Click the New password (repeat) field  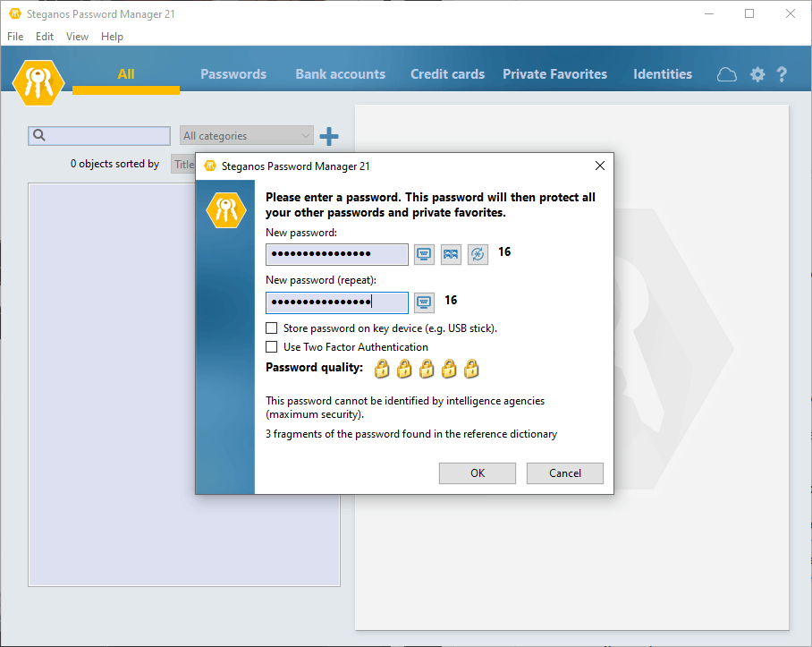tap(337, 302)
